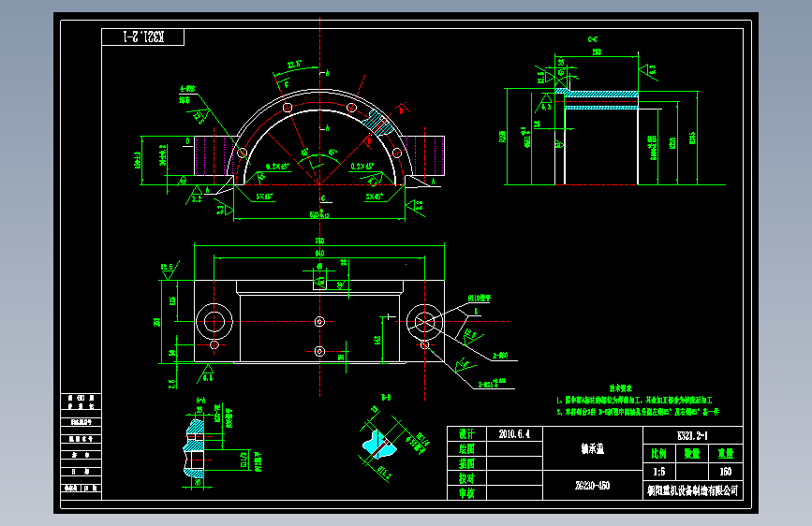Image resolution: width=812 pixels, height=526 pixels.
Task: Select the left 0.2×45° chamfer note
Action: [x=277, y=167]
